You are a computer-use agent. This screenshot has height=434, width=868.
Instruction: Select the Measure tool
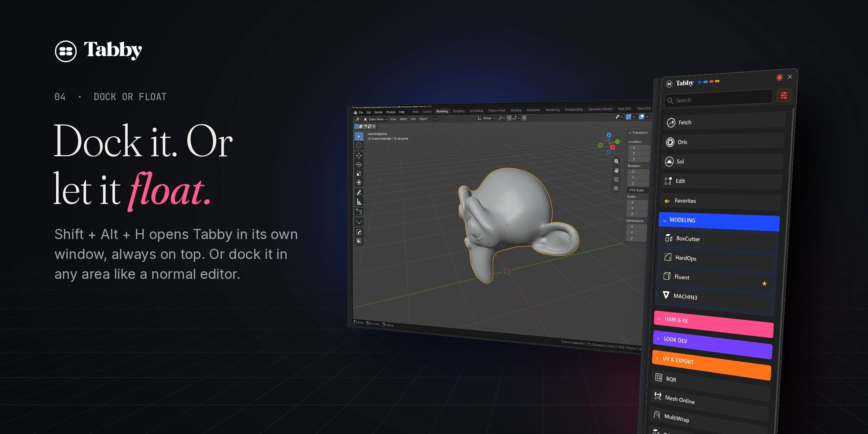click(359, 202)
